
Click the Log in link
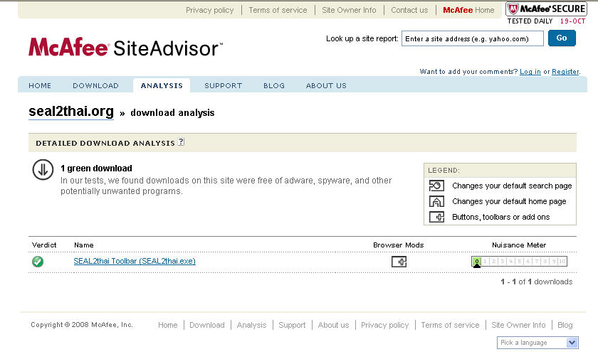pyautogui.click(x=530, y=72)
